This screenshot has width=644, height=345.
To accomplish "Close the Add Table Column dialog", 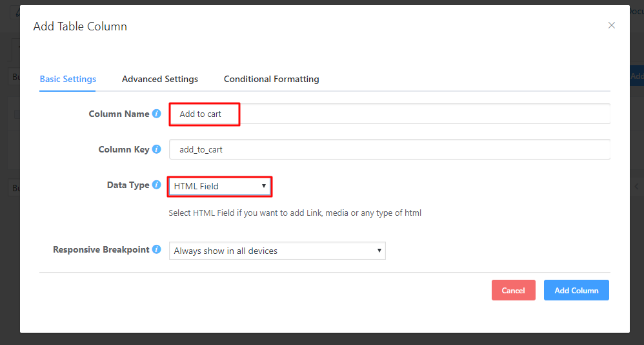I will click(612, 25).
